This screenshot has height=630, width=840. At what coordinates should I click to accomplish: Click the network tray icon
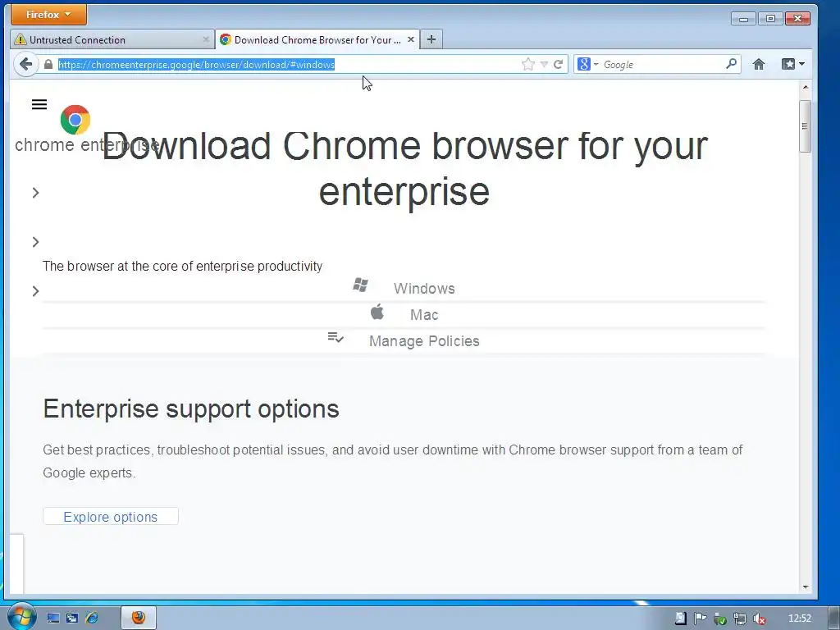click(739, 619)
